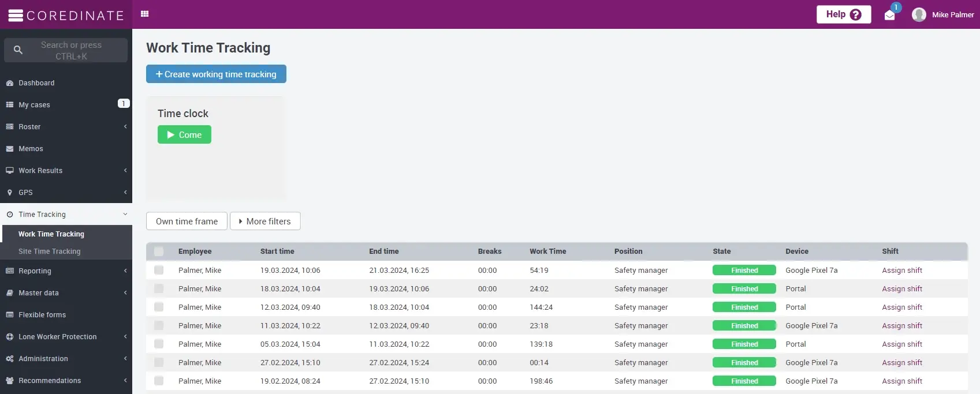Click Create working time tracking button

(216, 74)
